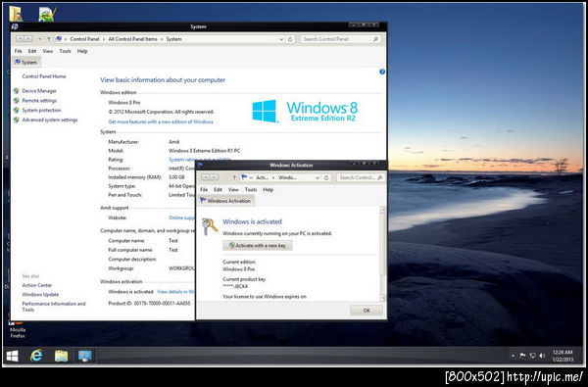This screenshot has width=588, height=387.
Task: Click volume speaker icon in tray
Action: click(x=542, y=356)
